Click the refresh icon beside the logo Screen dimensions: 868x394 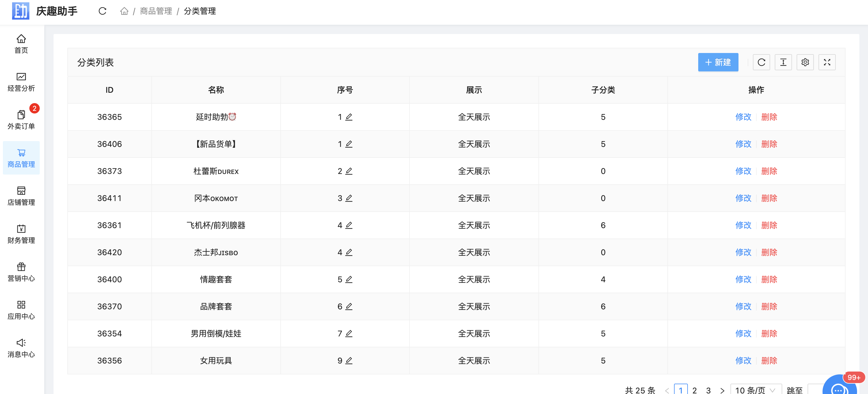pyautogui.click(x=102, y=11)
